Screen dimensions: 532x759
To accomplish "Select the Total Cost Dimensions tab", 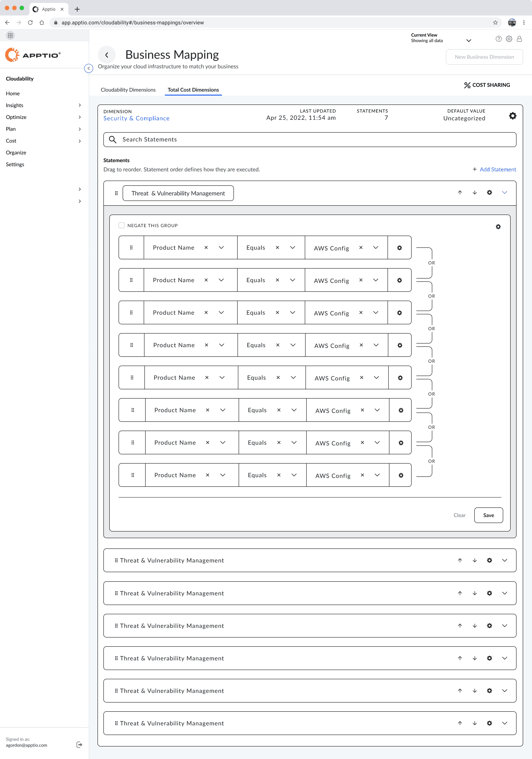I will point(193,90).
